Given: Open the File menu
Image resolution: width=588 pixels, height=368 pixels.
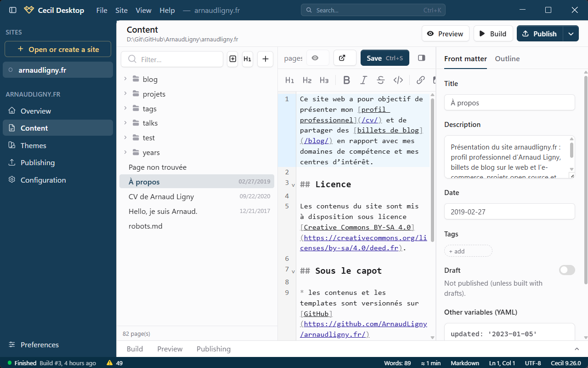Looking at the screenshot, I should [102, 10].
